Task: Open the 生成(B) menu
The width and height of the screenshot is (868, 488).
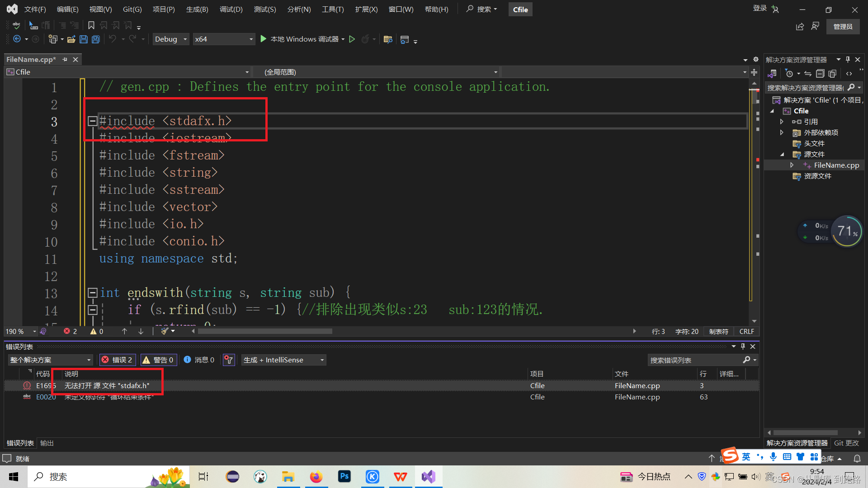Action: (197, 9)
